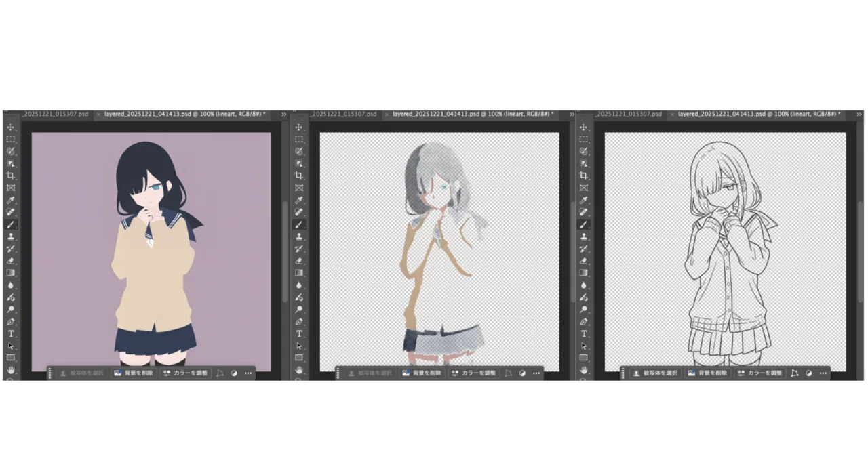
Task: Select the Lasso tool in the purple-background window
Action: pyautogui.click(x=11, y=150)
